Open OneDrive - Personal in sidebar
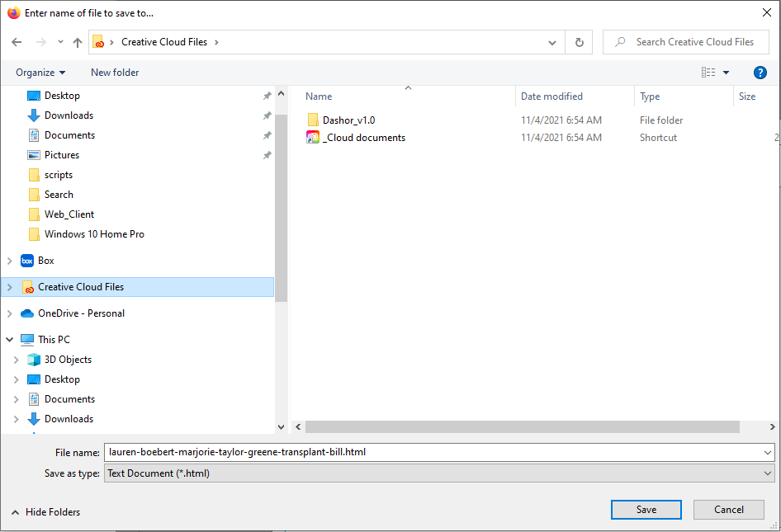The height and width of the screenshot is (532, 781). (x=81, y=313)
